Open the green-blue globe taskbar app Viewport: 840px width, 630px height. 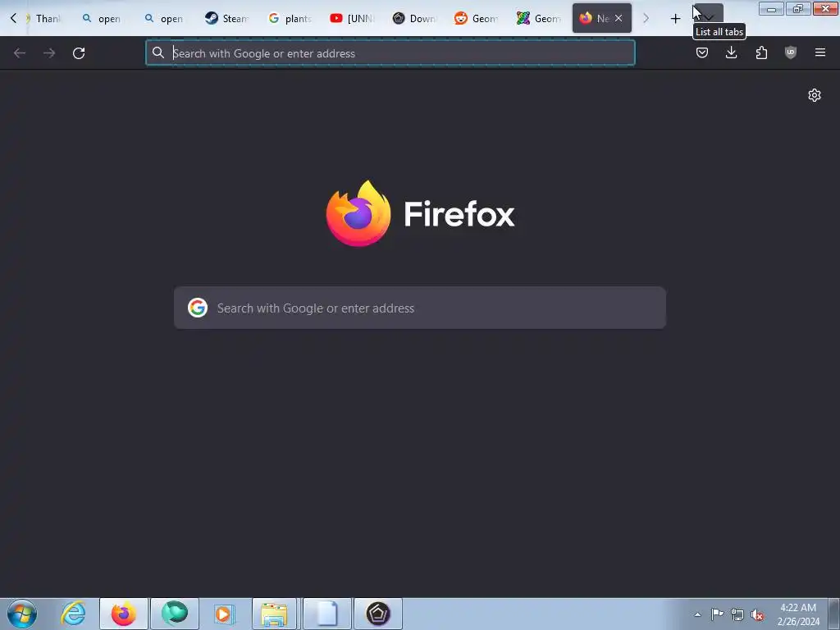(x=175, y=614)
